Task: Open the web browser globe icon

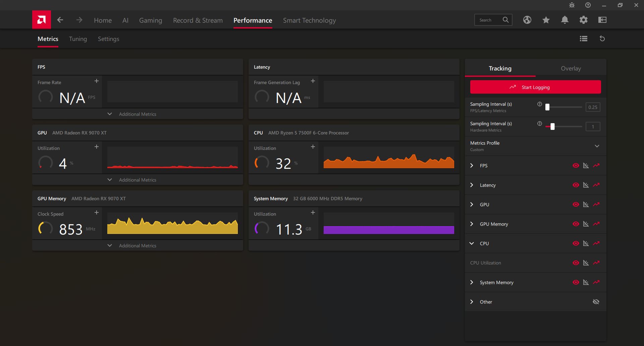Action: tap(527, 20)
